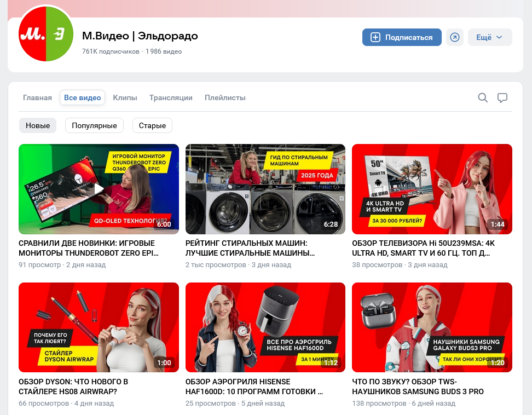Image resolution: width=532 pixels, height=415 pixels.
Task: Open title ОБЗОР ТЕЛЕВИЗОРА Hi 50U239MSA
Action: [x=424, y=248]
